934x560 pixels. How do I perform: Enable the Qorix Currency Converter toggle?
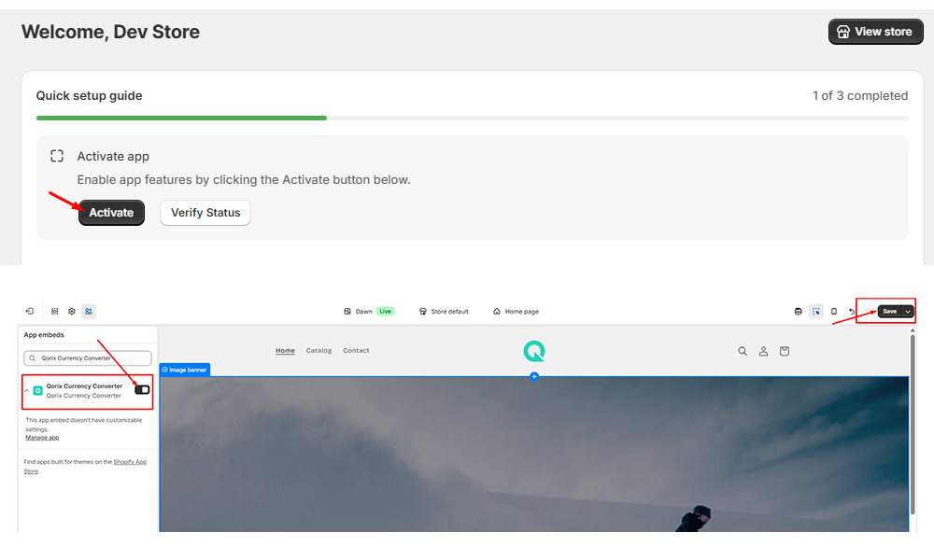coord(142,389)
